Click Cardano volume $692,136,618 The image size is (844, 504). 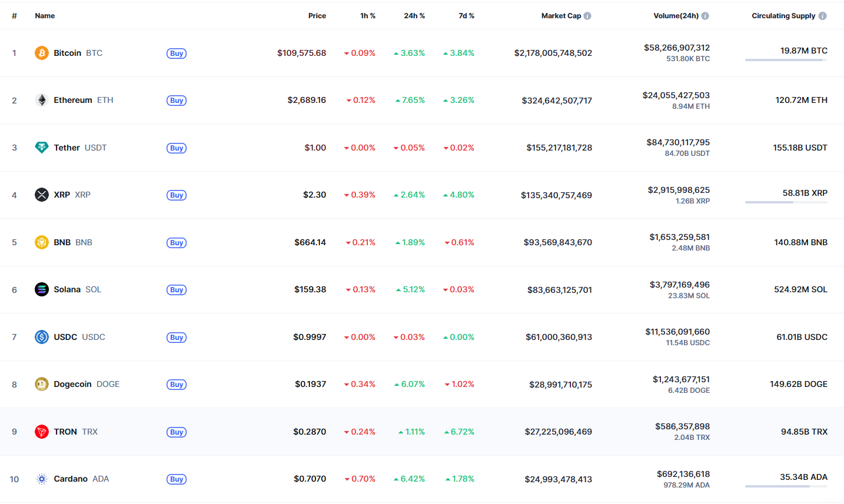(x=683, y=474)
